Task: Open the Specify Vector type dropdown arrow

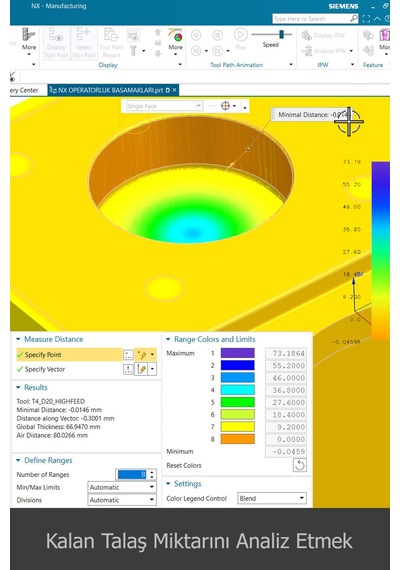Action: click(152, 369)
